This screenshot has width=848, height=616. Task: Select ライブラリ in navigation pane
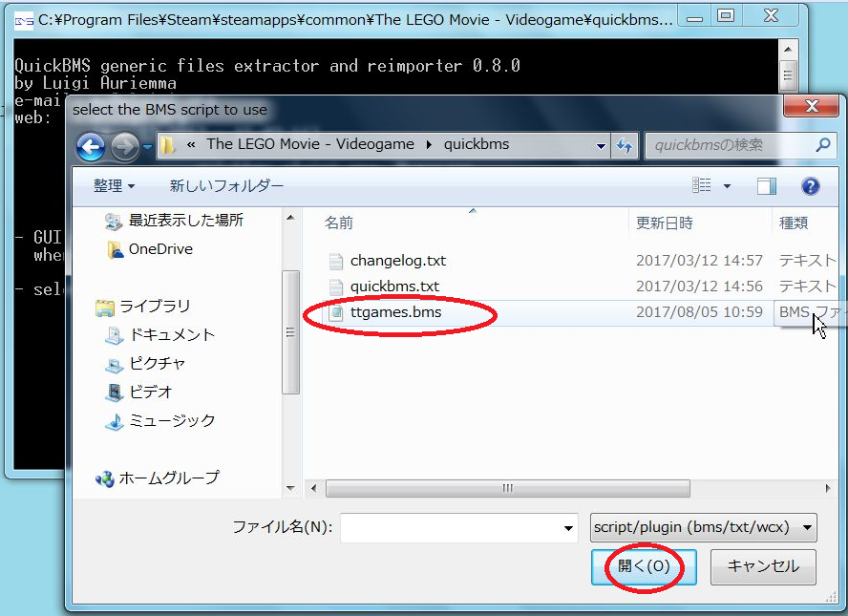[x=155, y=307]
